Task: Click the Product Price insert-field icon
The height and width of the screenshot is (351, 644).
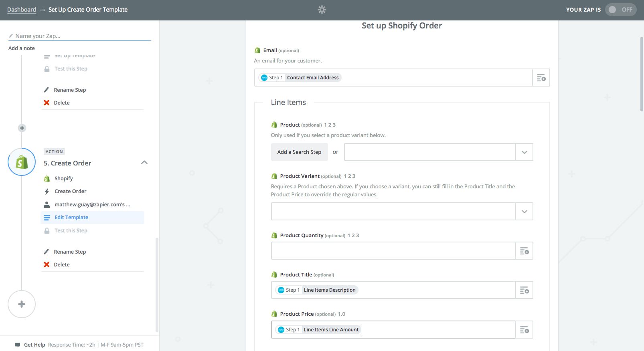Action: point(524,330)
